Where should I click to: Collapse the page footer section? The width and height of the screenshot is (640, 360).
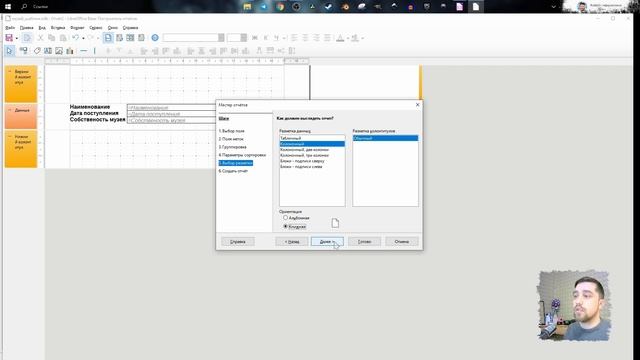[x=9, y=137]
